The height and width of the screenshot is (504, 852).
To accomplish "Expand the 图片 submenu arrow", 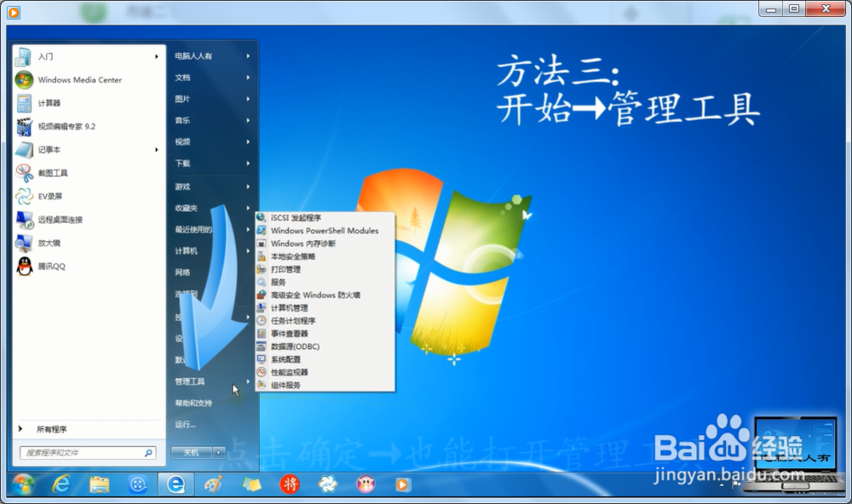I will (248, 99).
